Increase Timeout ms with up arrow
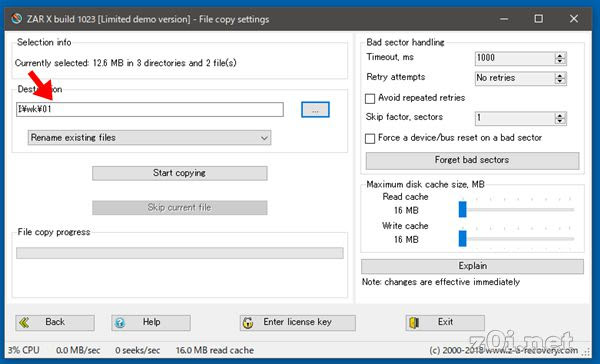 click(560, 55)
